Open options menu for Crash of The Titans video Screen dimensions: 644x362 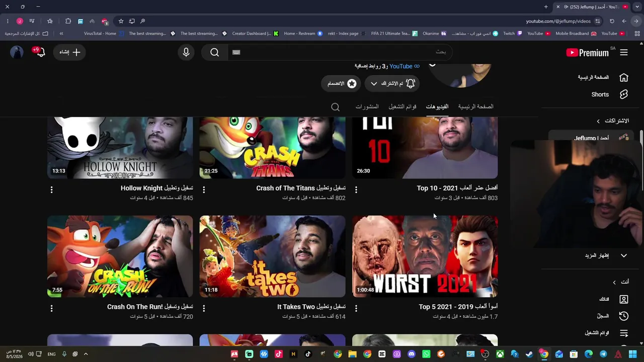[x=204, y=190]
